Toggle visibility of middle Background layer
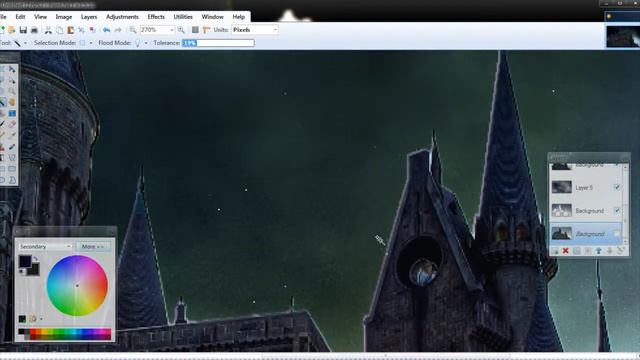Viewport: 640px width, 360px height. tap(617, 211)
